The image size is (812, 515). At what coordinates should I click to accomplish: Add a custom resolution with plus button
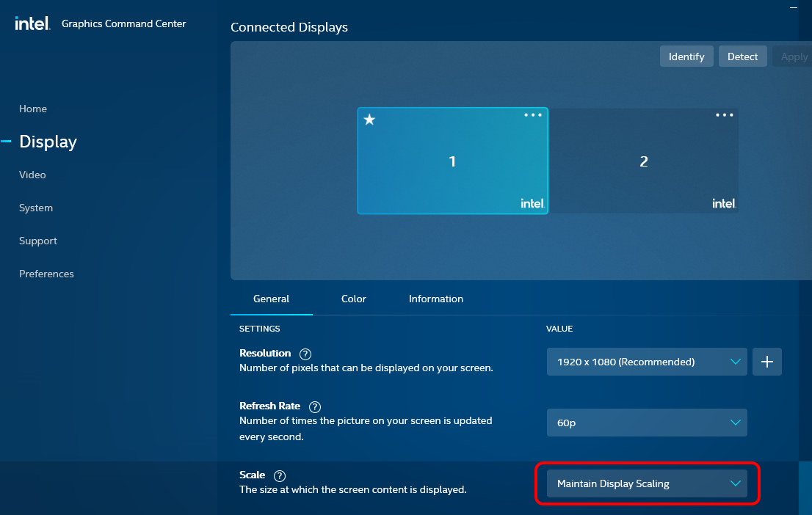click(767, 362)
